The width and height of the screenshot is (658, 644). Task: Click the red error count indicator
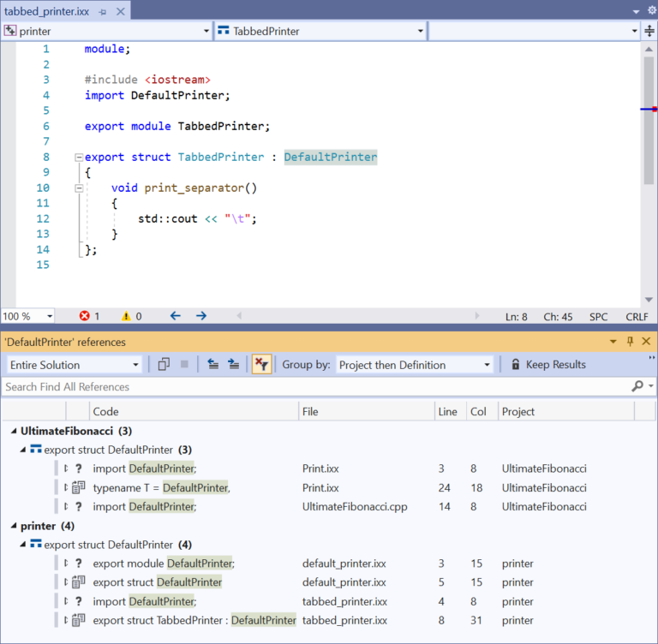(x=89, y=316)
